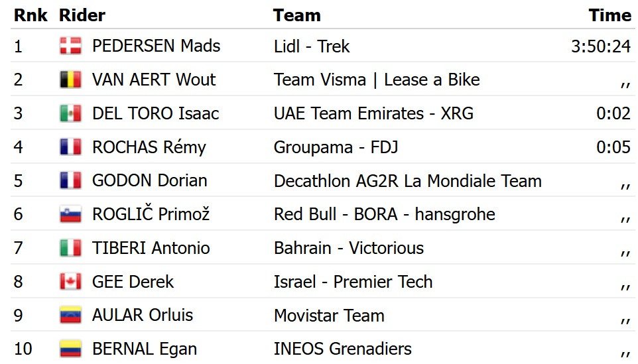This screenshot has width=638, height=364.
Task: Select the UAE Team Emirates - XRG team
Action: point(373,113)
